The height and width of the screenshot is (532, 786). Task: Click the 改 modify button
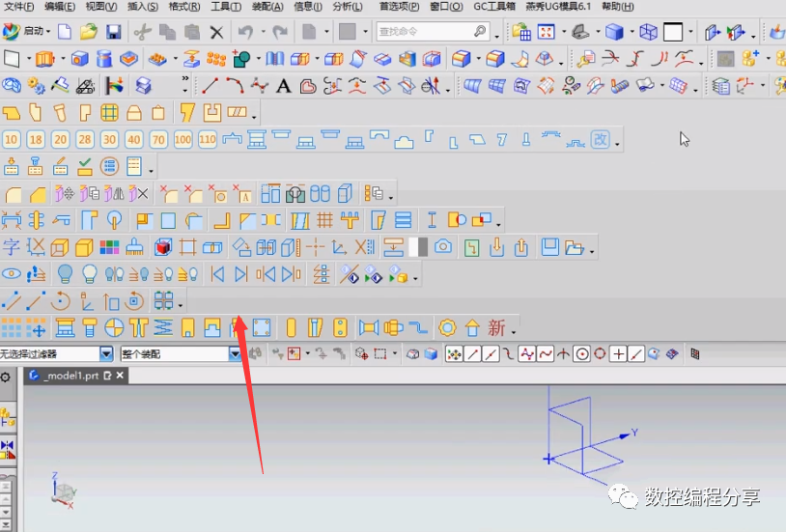(x=600, y=139)
